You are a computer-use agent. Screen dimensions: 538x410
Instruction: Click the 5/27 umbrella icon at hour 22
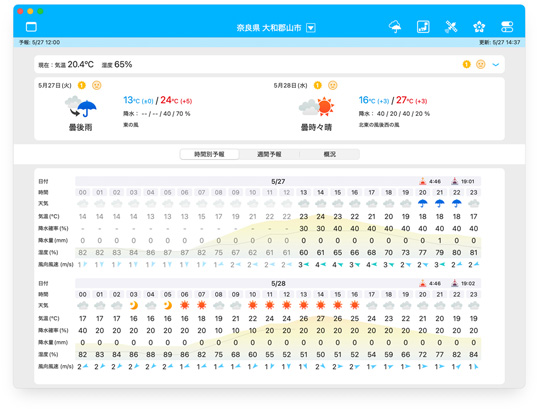click(456, 203)
